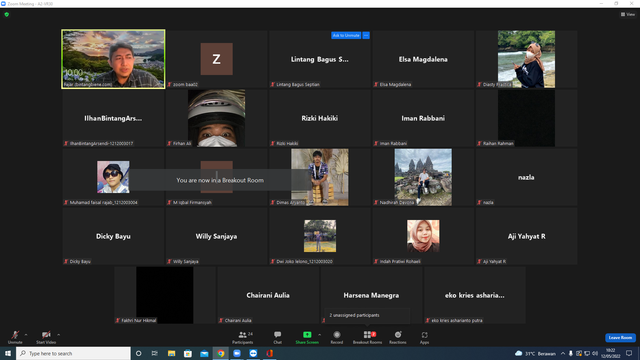Image resolution: width=640 pixels, height=360 pixels.
Task: Click the Breakout Room notification banner
Action: (x=220, y=180)
